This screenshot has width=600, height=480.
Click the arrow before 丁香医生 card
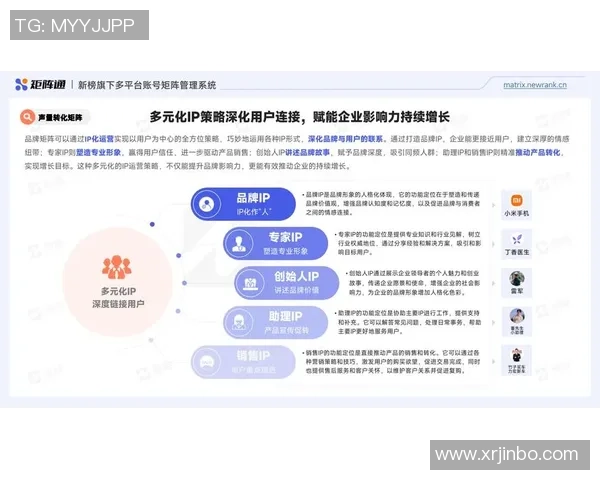(x=493, y=244)
